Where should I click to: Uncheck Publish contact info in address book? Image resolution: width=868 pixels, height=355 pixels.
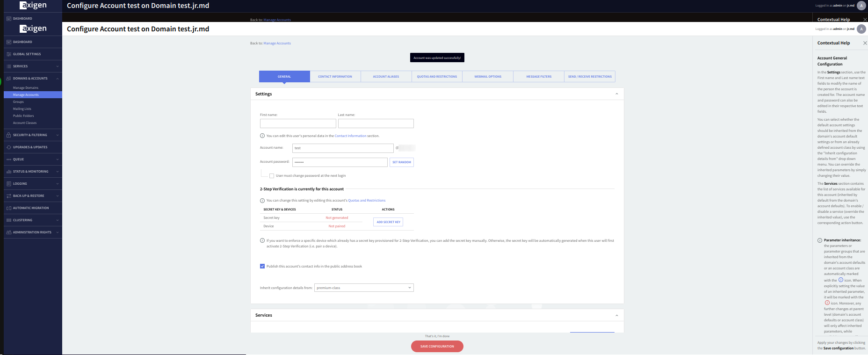[x=262, y=266]
